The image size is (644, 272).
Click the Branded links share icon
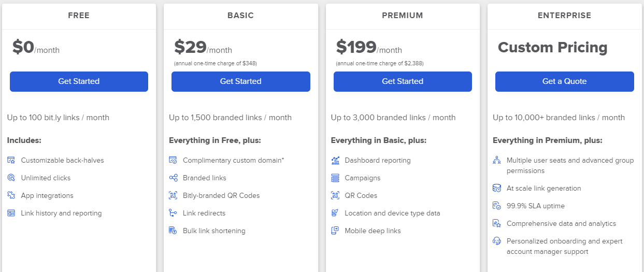(x=173, y=178)
